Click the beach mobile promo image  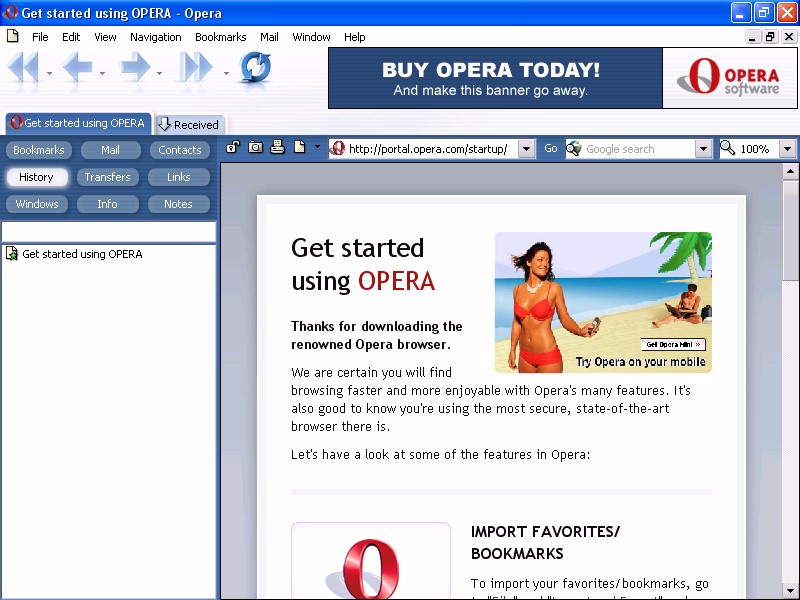603,302
